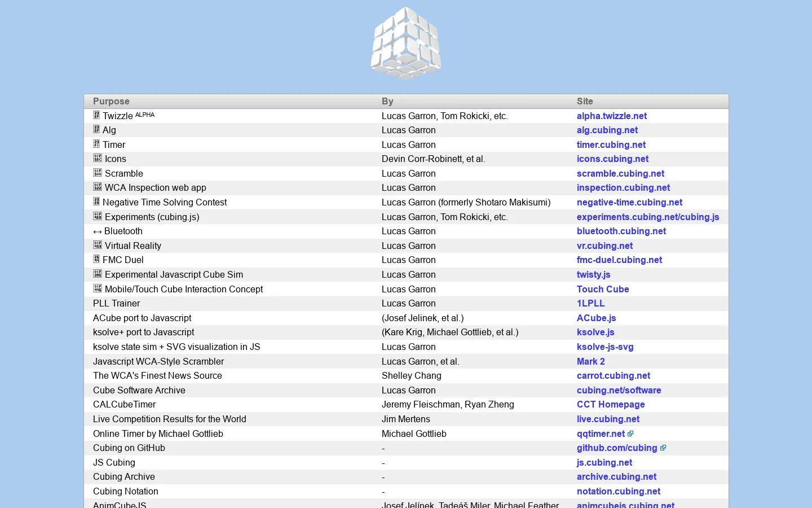
Task: Click the arrow icon beside Bluetooth
Action: (98, 231)
